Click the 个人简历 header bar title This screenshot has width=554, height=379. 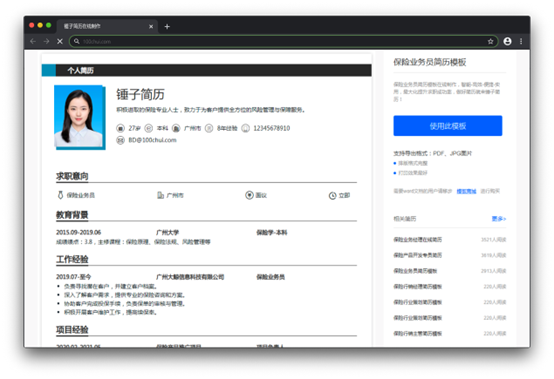81,70
